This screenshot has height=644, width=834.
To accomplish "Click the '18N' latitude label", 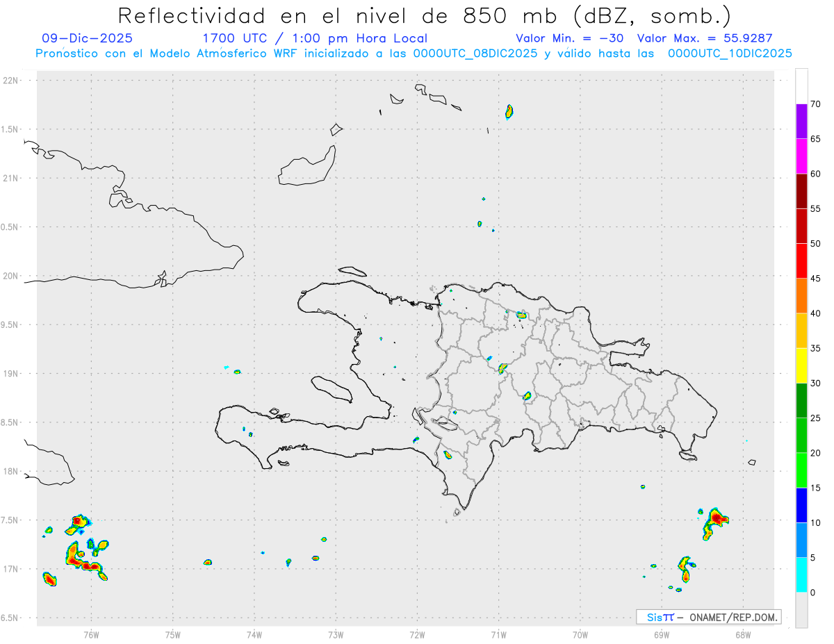I will click(x=12, y=471).
